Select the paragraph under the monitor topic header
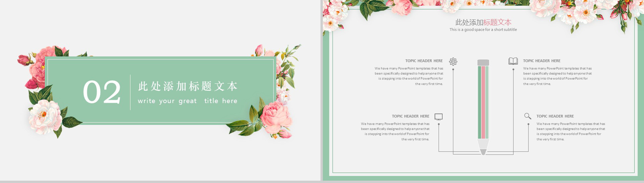The height and width of the screenshot is (183, 644). click(395, 131)
